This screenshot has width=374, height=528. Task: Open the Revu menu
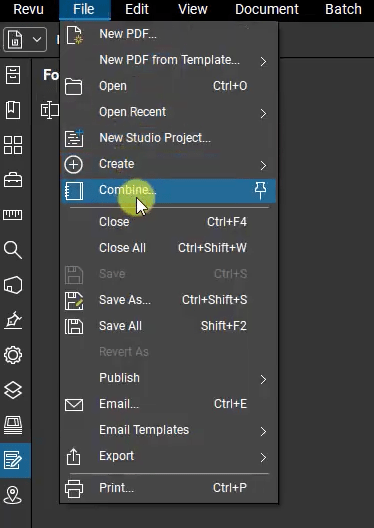pyautogui.click(x=28, y=9)
